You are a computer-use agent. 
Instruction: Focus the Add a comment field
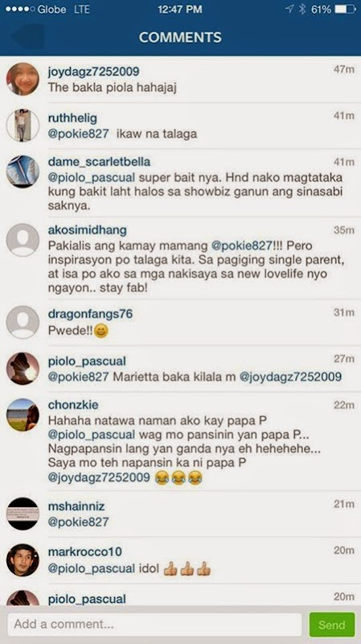154,625
